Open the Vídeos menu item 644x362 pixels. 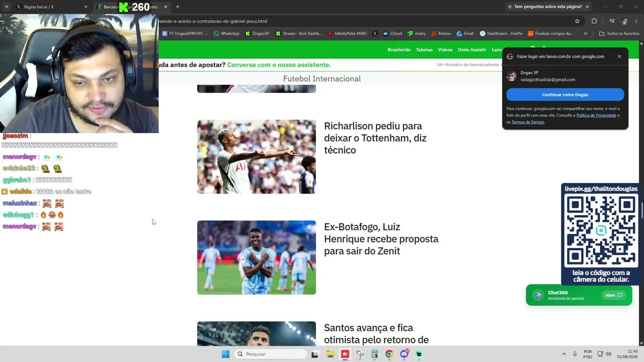(x=445, y=50)
